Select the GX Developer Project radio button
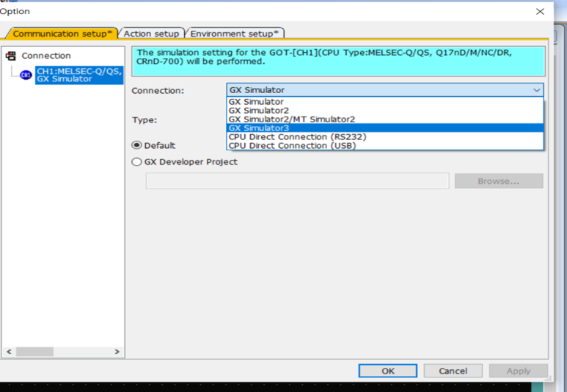Image resolution: width=567 pixels, height=392 pixels. [136, 162]
